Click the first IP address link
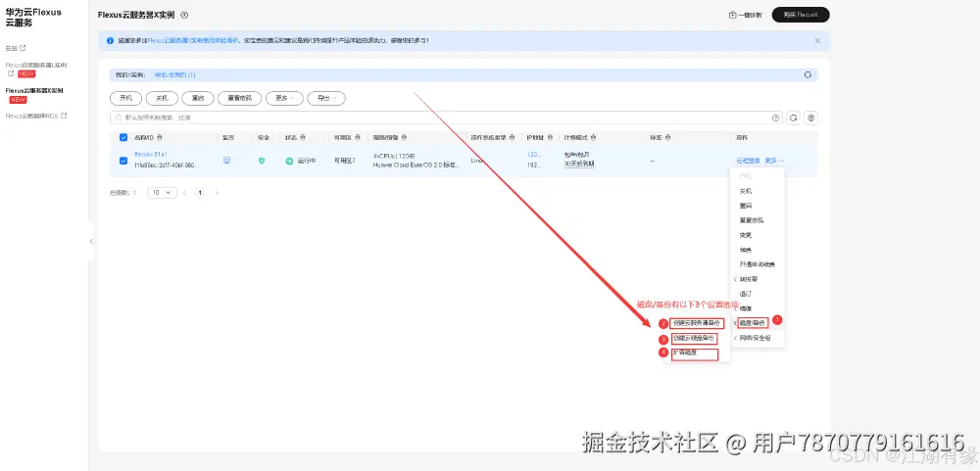 coord(533,154)
